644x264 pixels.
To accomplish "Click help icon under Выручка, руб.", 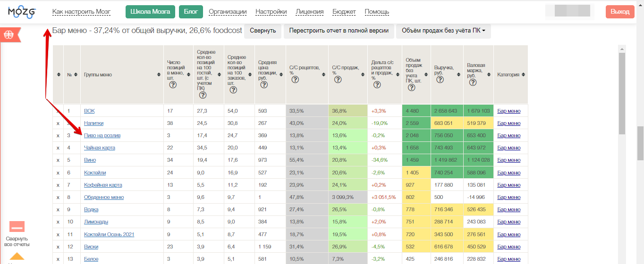I will pos(440,79).
